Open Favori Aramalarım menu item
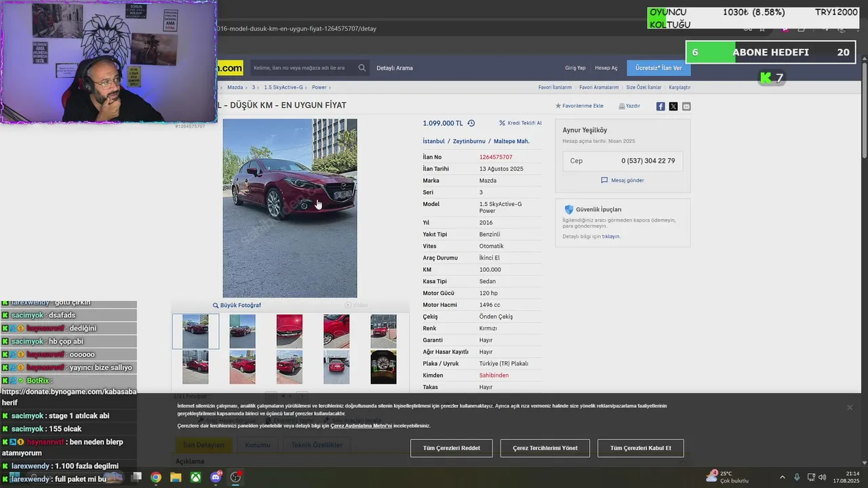 (x=599, y=87)
